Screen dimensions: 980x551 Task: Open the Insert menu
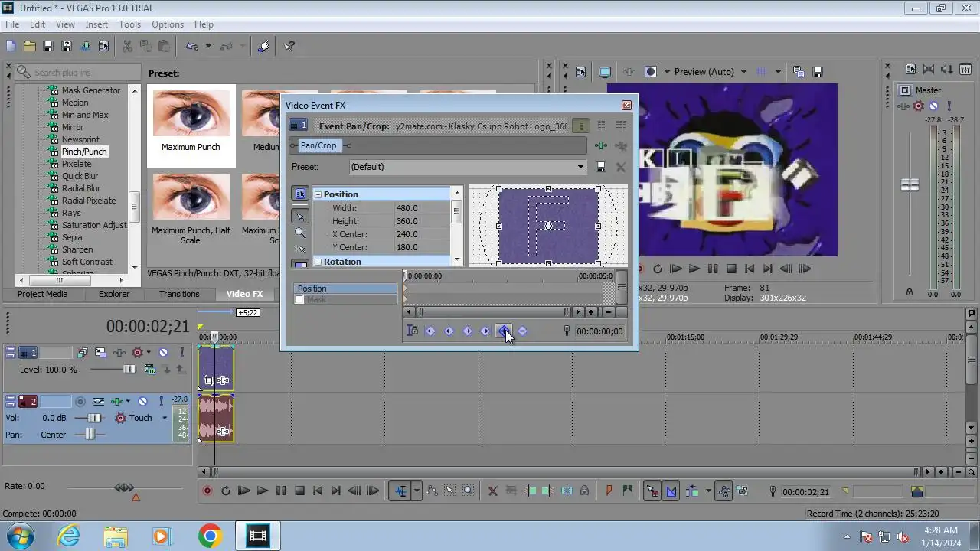(96, 24)
